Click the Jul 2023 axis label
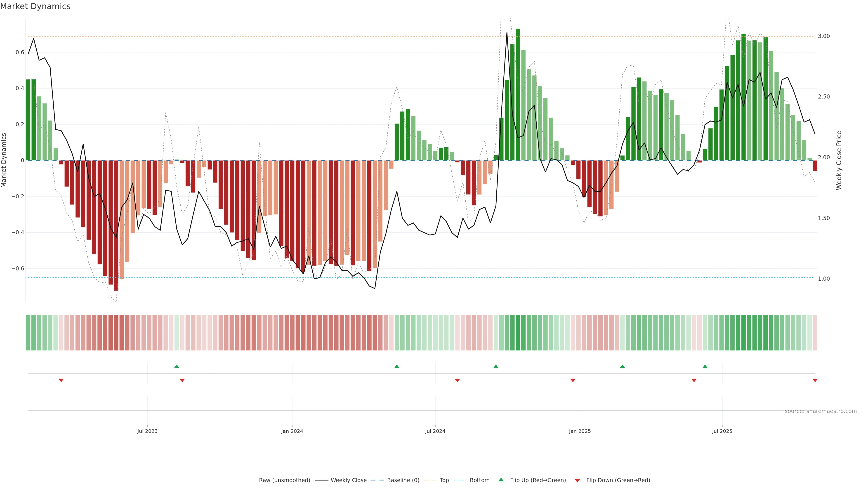The width and height of the screenshot is (868, 488). coord(147,431)
